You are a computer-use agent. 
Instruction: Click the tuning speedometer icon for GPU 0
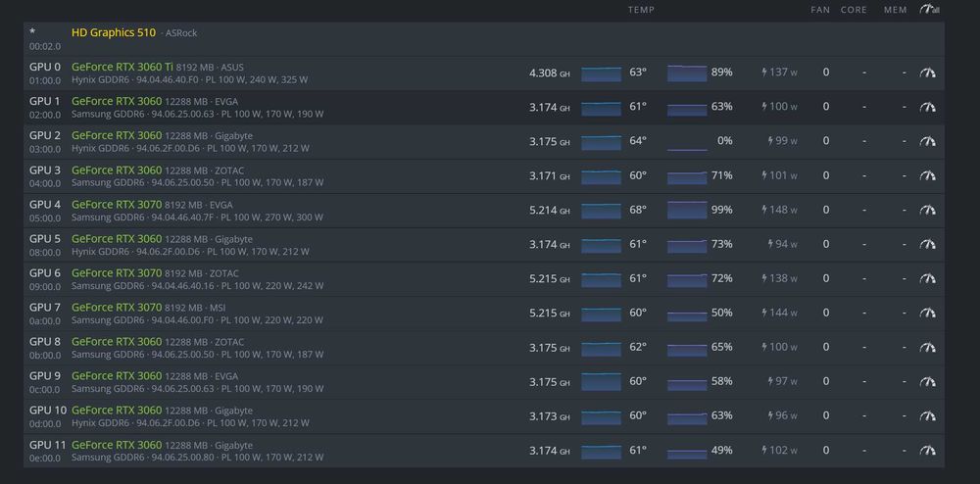click(927, 73)
